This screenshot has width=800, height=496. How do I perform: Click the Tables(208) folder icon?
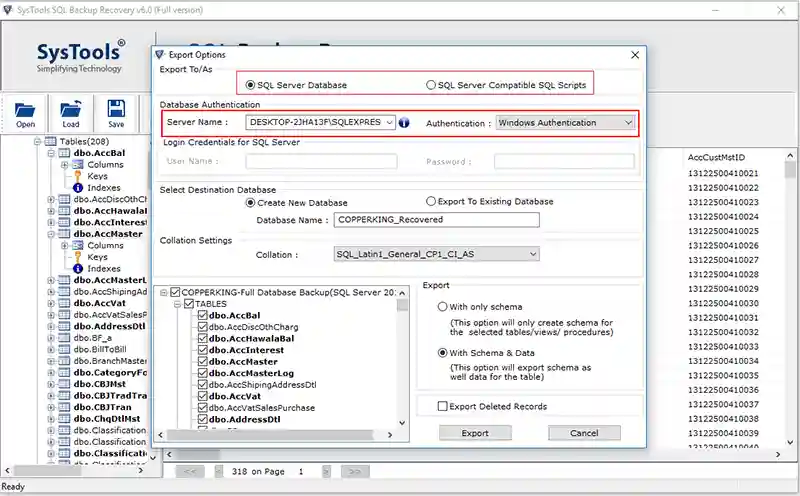[x=50, y=141]
